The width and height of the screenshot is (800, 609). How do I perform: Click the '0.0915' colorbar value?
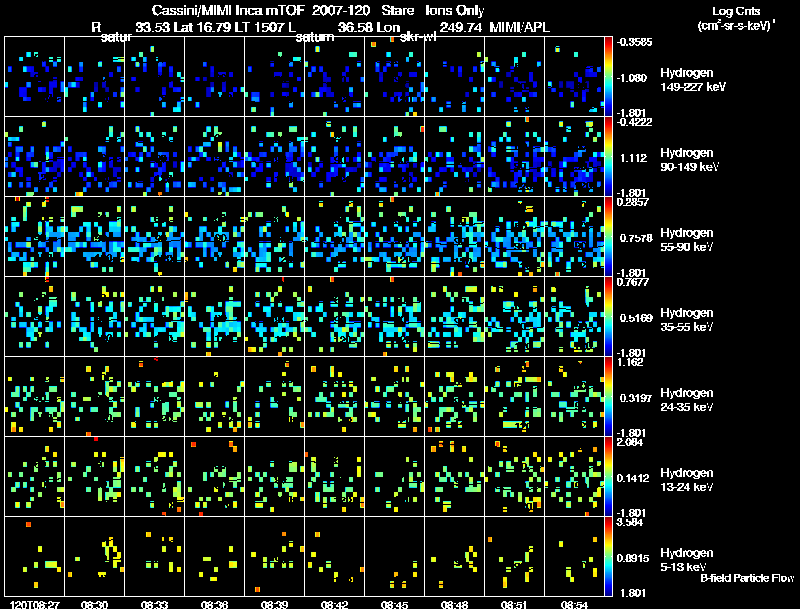tap(633, 559)
